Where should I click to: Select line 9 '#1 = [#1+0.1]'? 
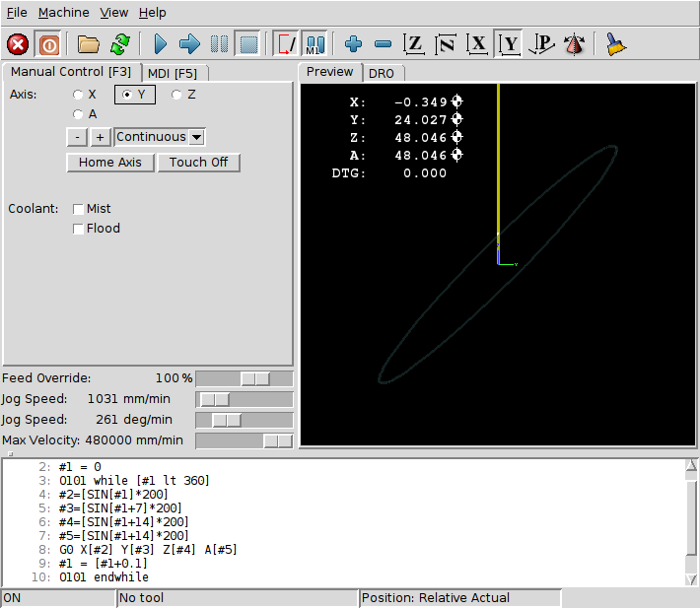pyautogui.click(x=103, y=564)
